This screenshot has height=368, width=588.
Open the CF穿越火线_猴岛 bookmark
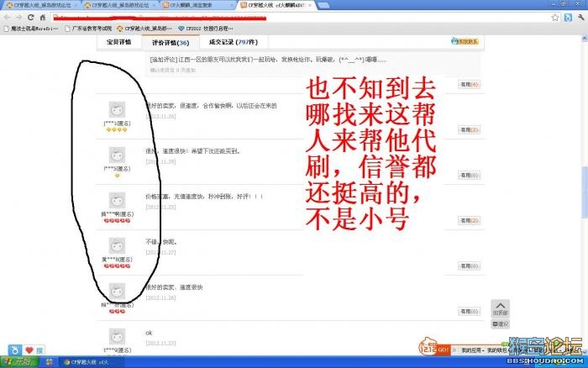pos(144,29)
